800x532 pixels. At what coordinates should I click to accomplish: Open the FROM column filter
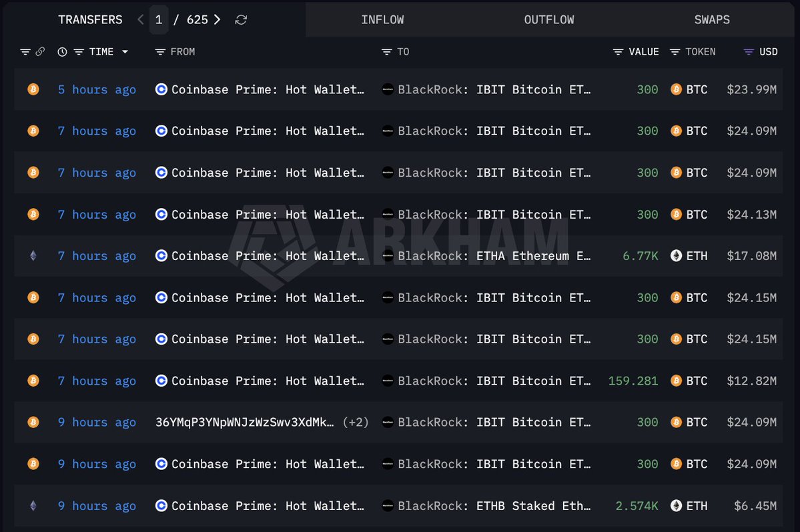[x=160, y=52]
